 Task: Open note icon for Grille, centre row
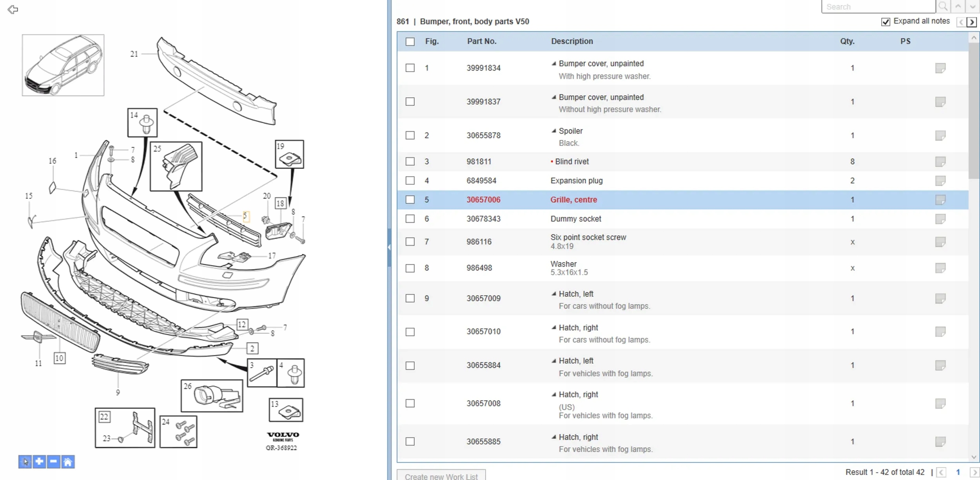point(940,200)
